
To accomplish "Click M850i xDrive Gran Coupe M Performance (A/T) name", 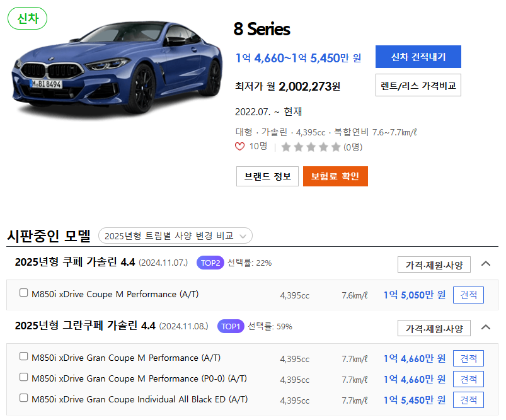I will pyautogui.click(x=126, y=358).
